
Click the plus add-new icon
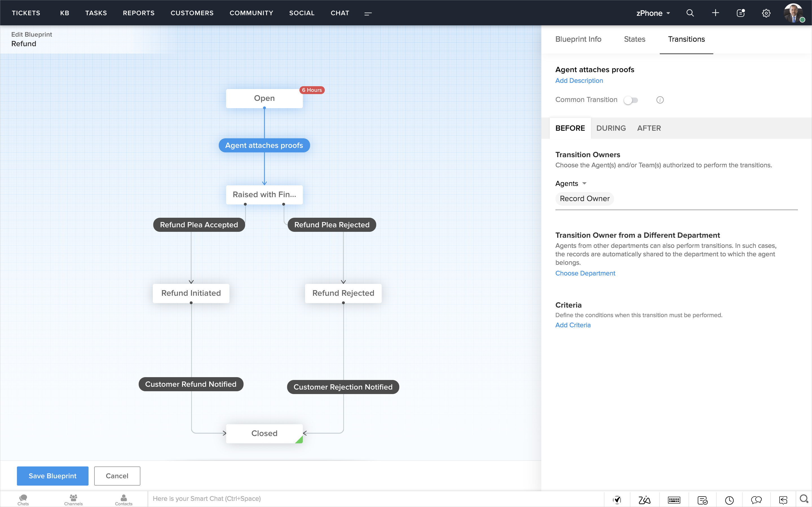[715, 13]
